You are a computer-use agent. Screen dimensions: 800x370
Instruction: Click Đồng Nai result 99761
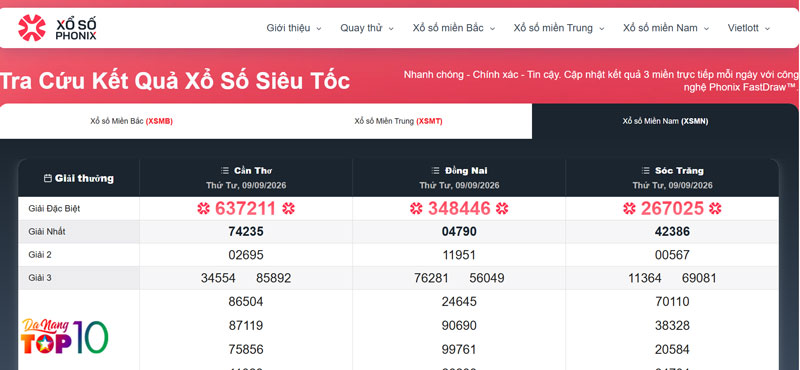point(459,350)
